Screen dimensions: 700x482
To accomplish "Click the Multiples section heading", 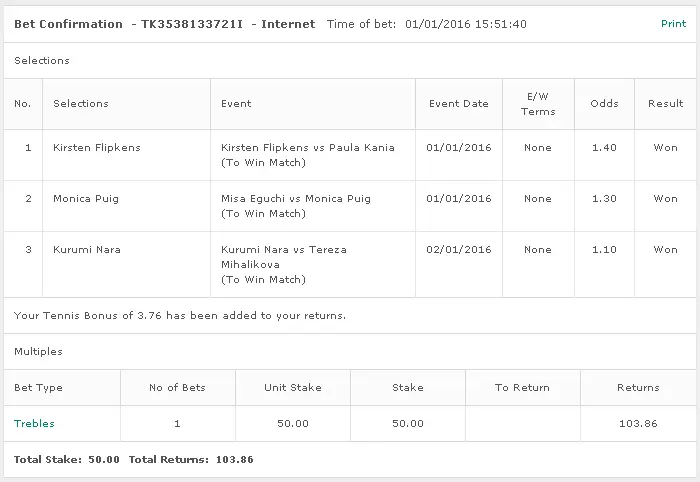I will pos(38,352).
